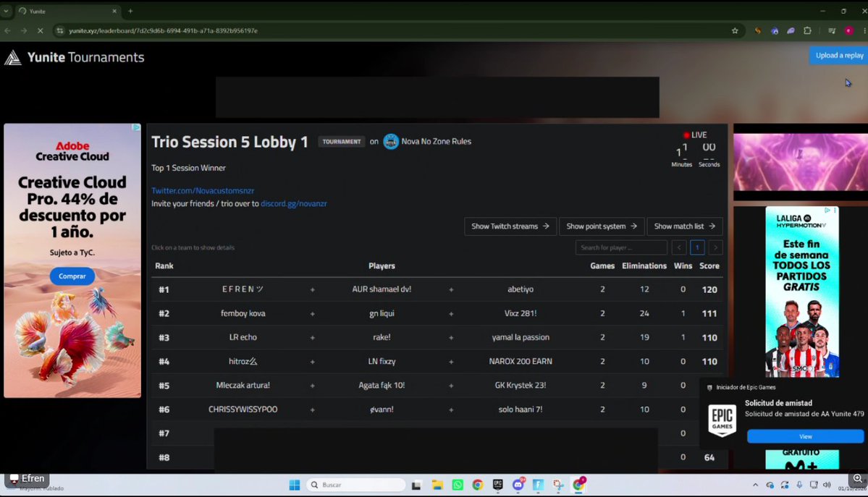Show match list
The width and height of the screenshot is (868, 497).
(684, 226)
